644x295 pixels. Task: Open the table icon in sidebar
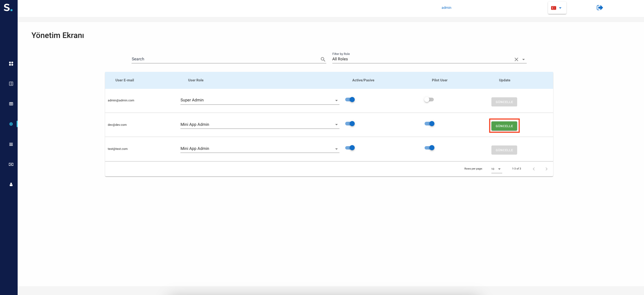[x=11, y=104]
